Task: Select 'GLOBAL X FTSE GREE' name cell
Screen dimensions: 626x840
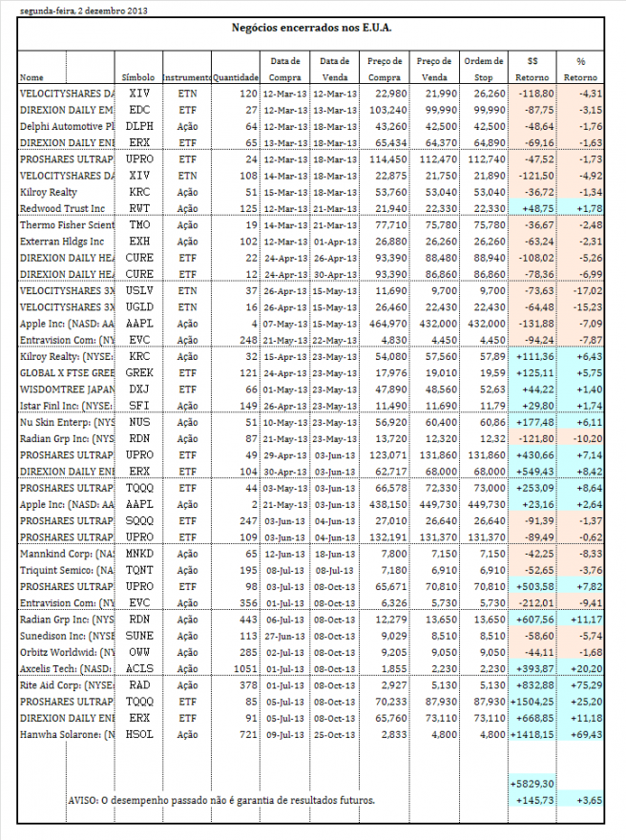Action: pyautogui.click(x=67, y=373)
